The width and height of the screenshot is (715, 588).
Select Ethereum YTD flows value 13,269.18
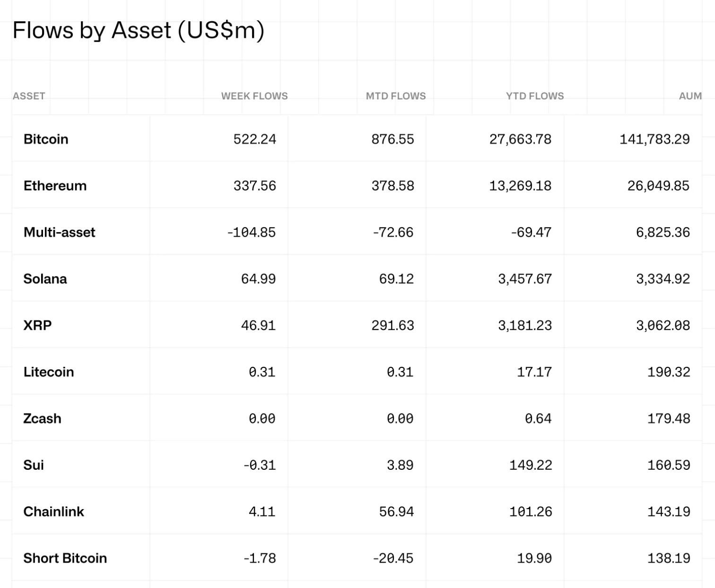(520, 186)
